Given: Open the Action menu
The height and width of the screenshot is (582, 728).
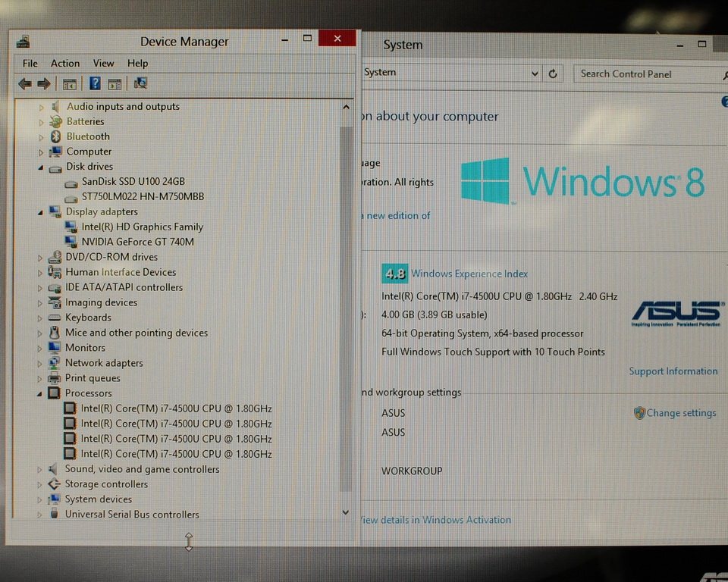Looking at the screenshot, I should (65, 63).
